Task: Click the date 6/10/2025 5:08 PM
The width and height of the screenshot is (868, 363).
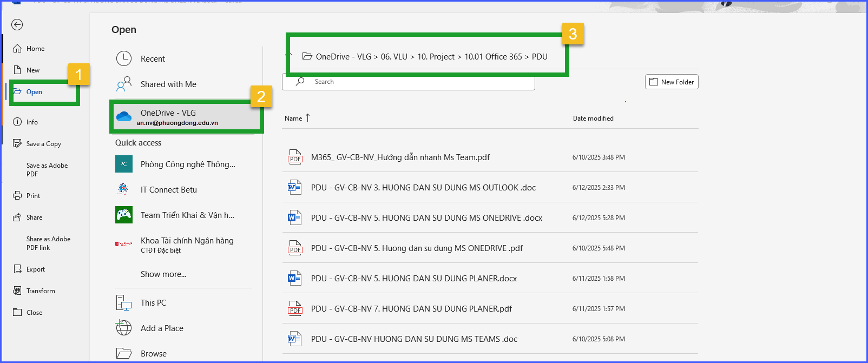Action: (x=599, y=339)
